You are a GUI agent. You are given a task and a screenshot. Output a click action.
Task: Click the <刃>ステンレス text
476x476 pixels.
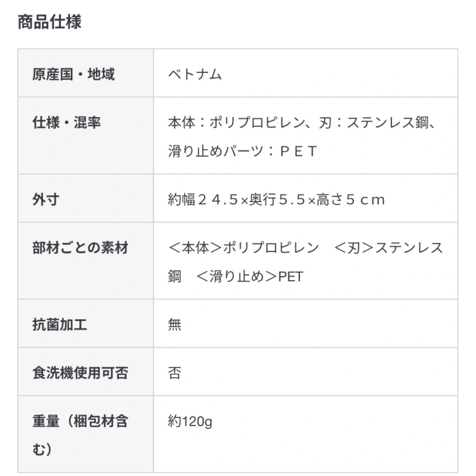(389, 248)
